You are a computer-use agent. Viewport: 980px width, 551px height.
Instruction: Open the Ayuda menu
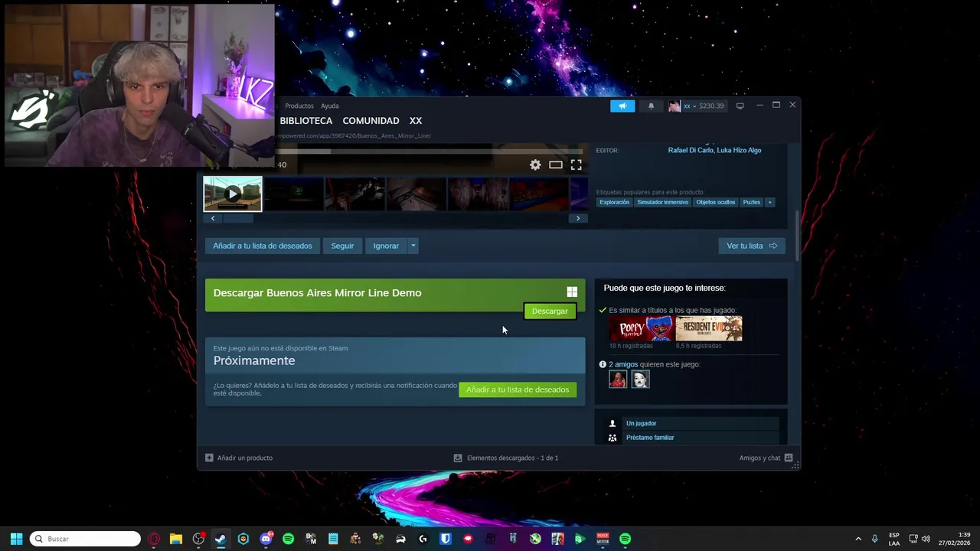tap(330, 106)
